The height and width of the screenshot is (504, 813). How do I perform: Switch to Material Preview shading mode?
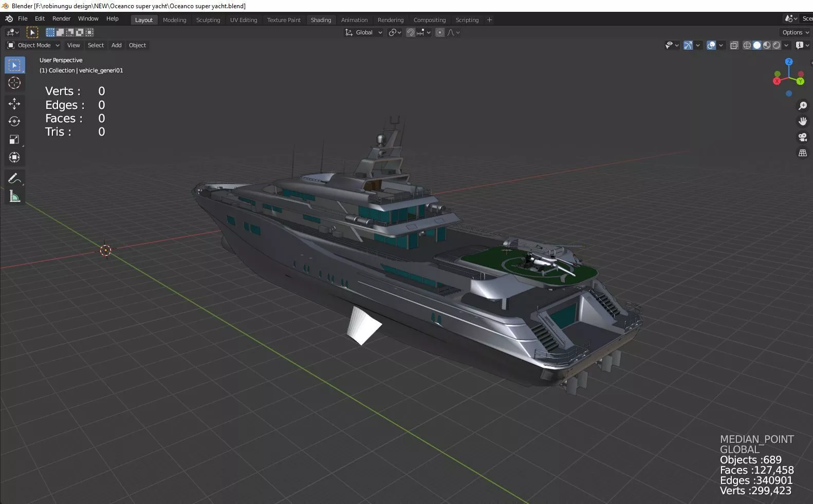pyautogui.click(x=767, y=45)
